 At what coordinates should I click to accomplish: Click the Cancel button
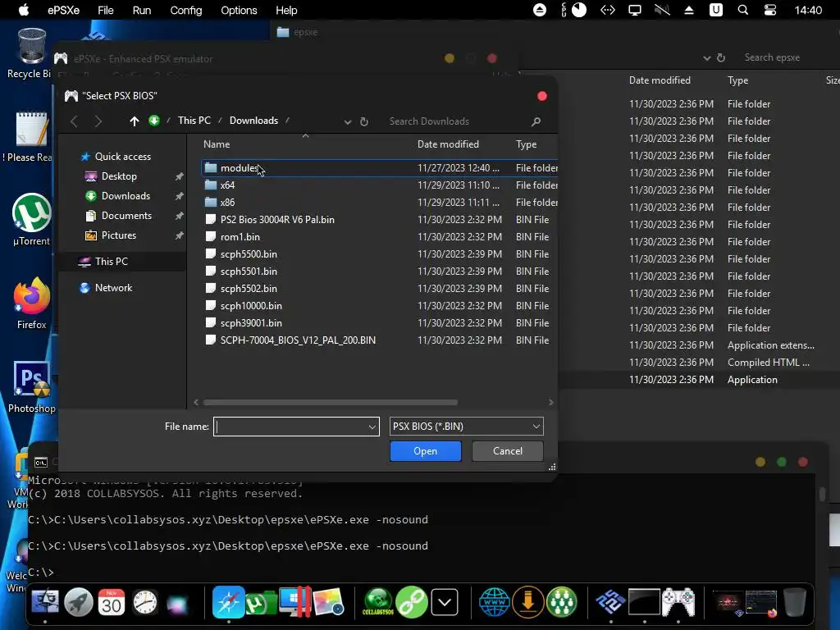click(x=507, y=451)
